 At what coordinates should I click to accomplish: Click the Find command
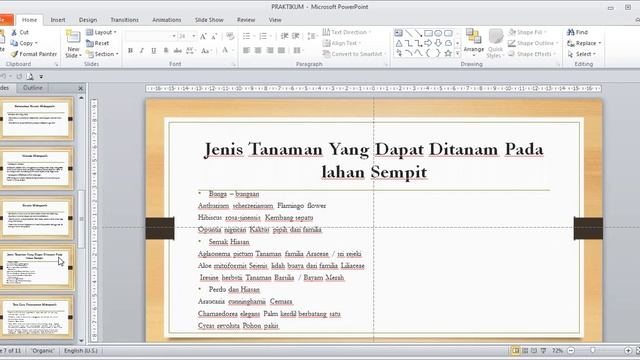(x=578, y=32)
